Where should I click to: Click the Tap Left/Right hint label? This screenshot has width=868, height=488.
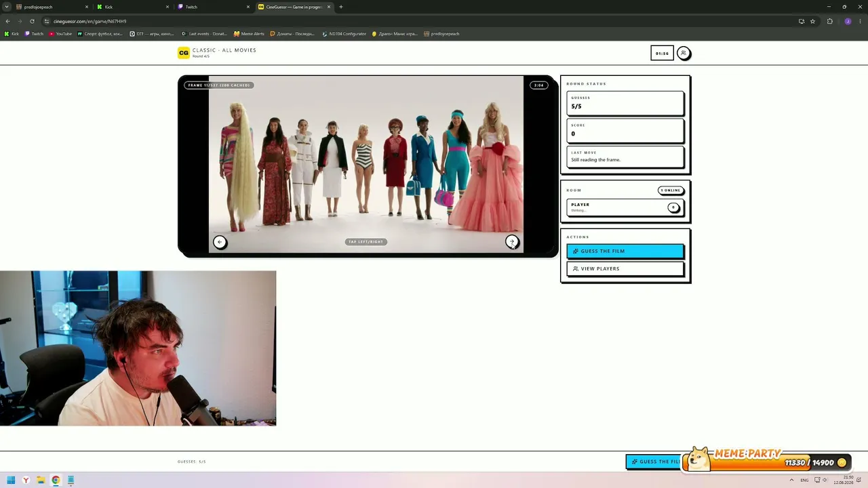coord(366,242)
